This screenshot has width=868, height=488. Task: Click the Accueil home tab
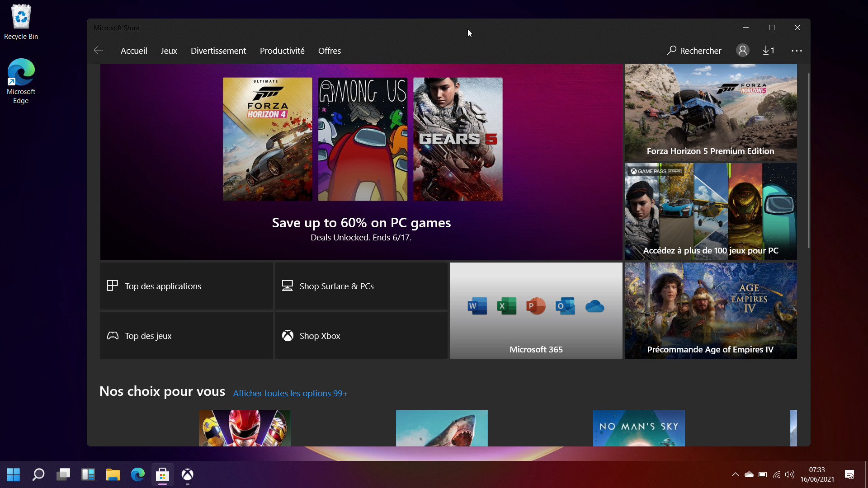coord(134,50)
